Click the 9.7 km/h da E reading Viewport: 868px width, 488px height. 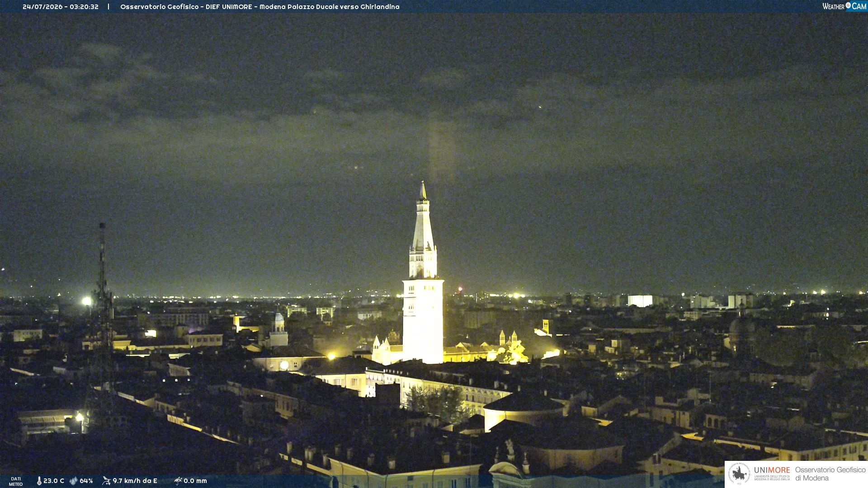[135, 481]
